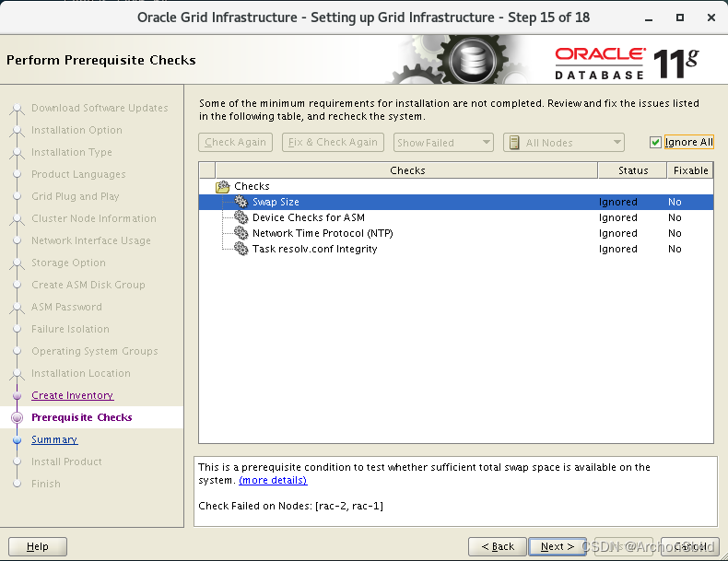Viewport: 728px width, 561px height.
Task: Click the Back button
Action: click(x=498, y=546)
